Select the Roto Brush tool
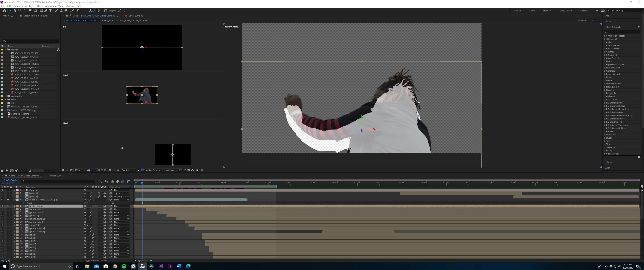The height and width of the screenshot is (270, 644). click(x=72, y=10)
